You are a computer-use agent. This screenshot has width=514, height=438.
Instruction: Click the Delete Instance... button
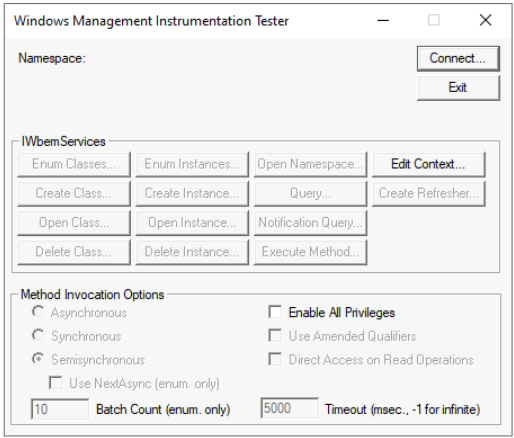192,252
